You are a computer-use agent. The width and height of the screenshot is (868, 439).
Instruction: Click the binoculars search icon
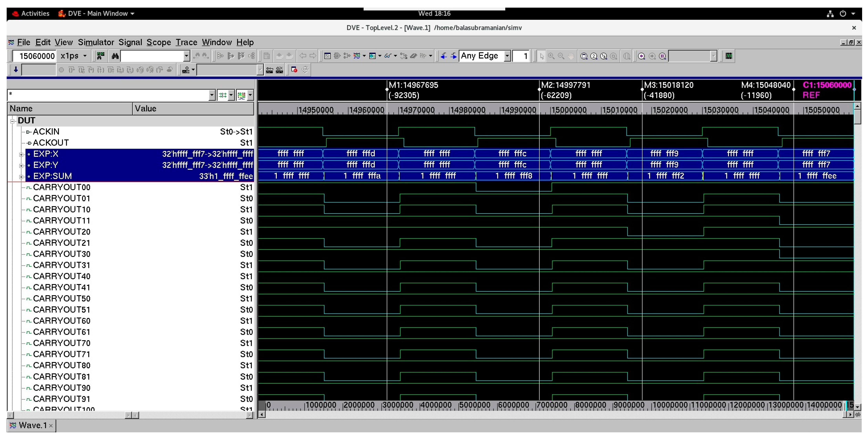(115, 56)
